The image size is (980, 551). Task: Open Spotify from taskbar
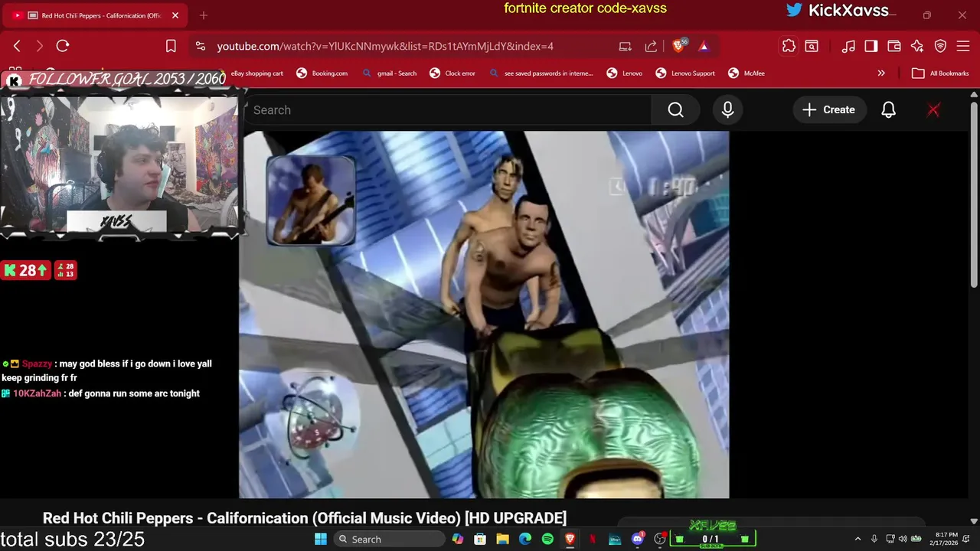547,540
